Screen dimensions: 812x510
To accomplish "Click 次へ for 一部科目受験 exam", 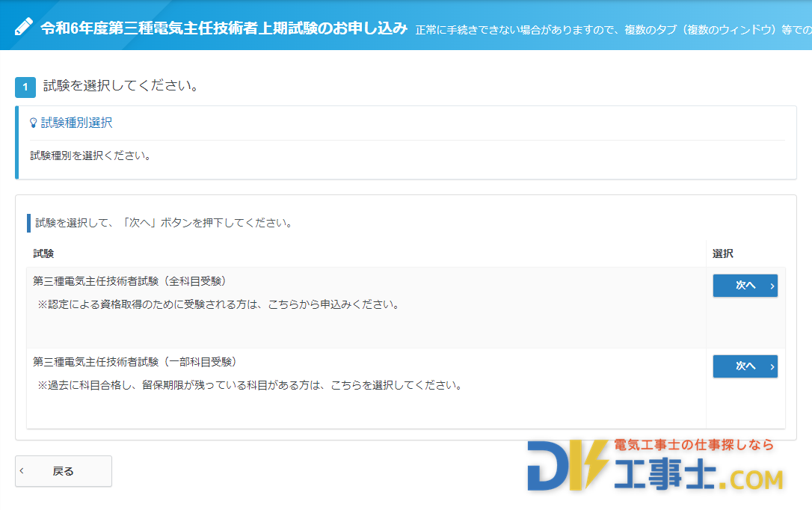I will [745, 366].
